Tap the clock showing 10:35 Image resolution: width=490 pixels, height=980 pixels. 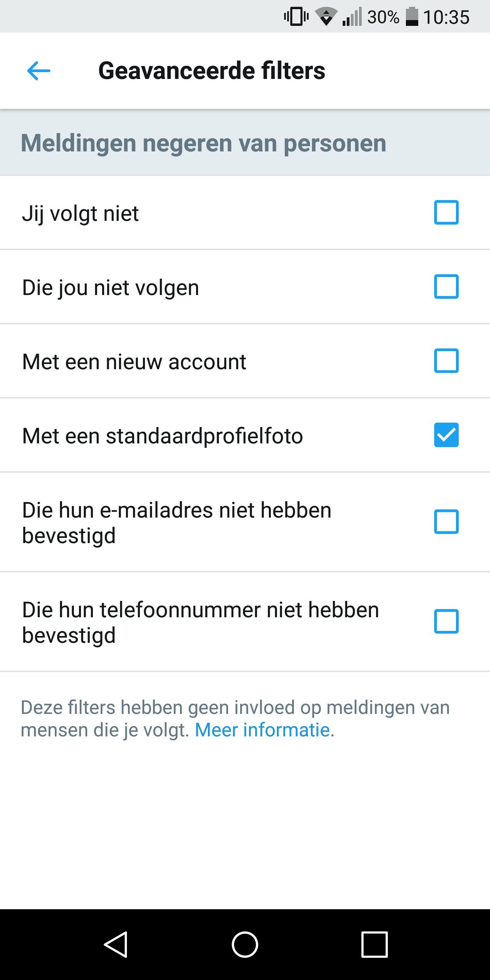tap(446, 17)
